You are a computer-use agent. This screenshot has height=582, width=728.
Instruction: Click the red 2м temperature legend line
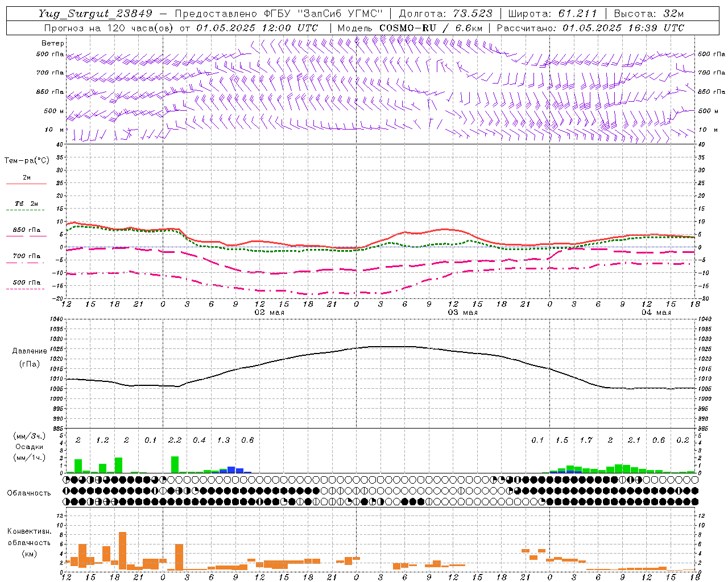coord(26,184)
